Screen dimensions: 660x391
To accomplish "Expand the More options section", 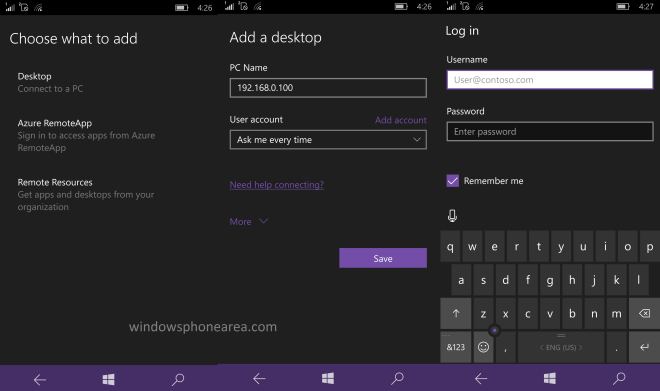I will tap(248, 221).
